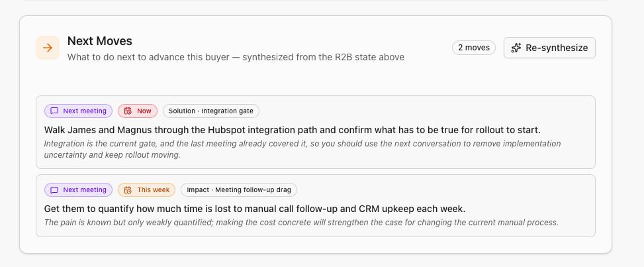Click Solution · Integration gate tag
Viewport: 644px width, 267px height.
(211, 111)
